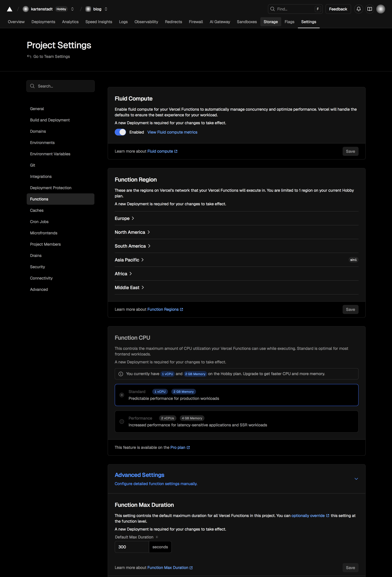
Task: Open the blog project switcher
Action: click(x=106, y=9)
